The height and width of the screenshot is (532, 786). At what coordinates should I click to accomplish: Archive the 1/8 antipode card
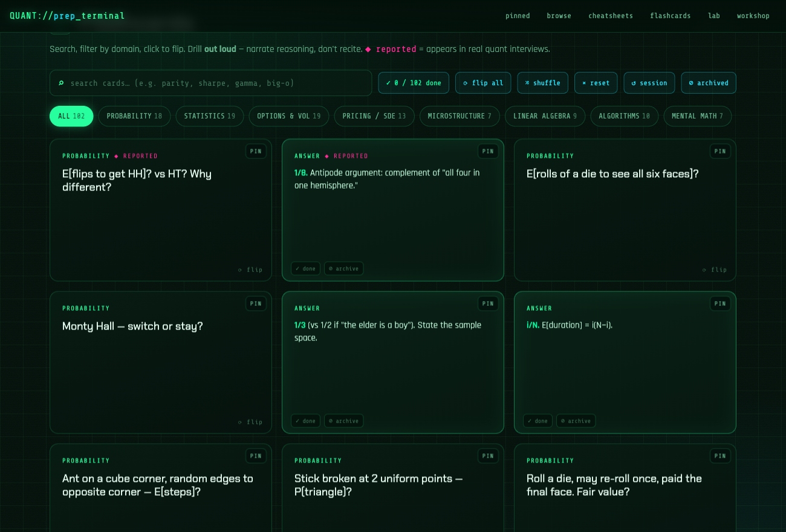(x=344, y=268)
